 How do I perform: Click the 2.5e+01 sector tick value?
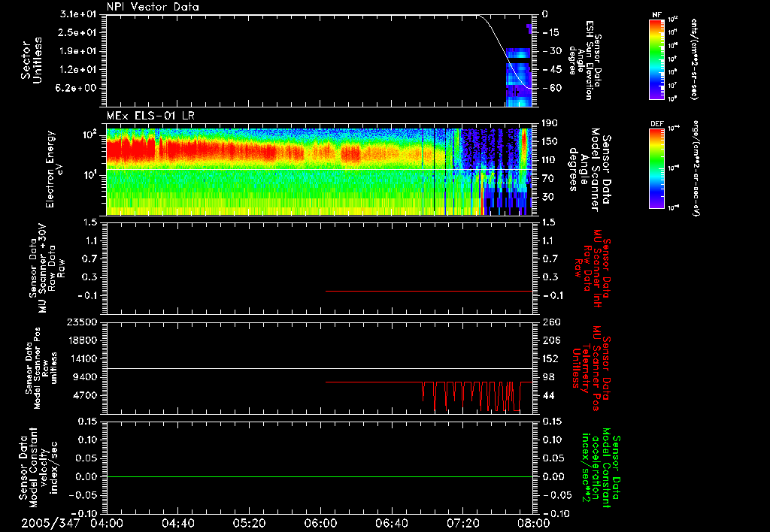click(x=78, y=32)
